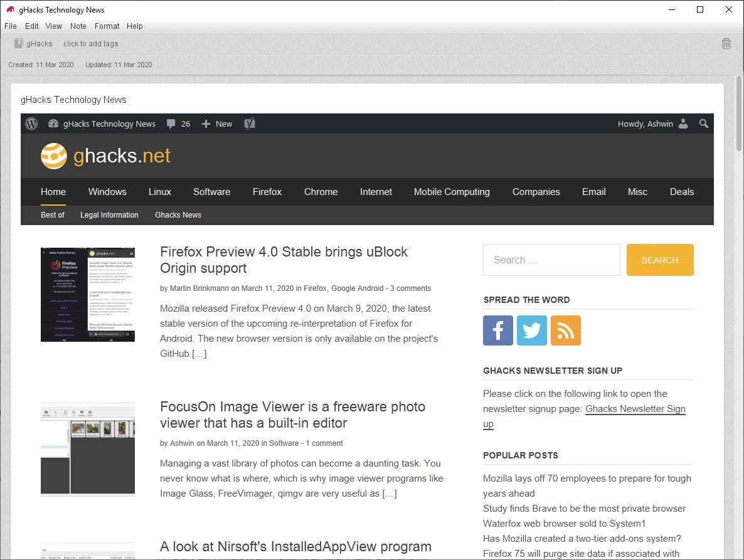
Task: Click the Firefox Preview article thumbnail
Action: [x=88, y=295]
